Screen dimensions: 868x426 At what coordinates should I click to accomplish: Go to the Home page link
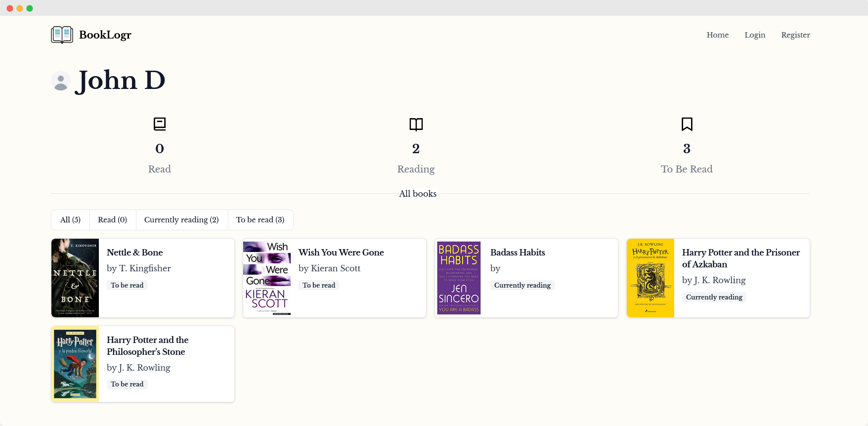tap(717, 35)
